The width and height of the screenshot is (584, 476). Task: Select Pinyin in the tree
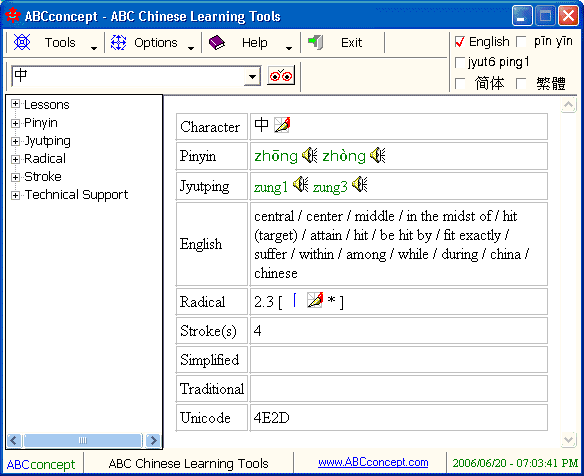41,123
